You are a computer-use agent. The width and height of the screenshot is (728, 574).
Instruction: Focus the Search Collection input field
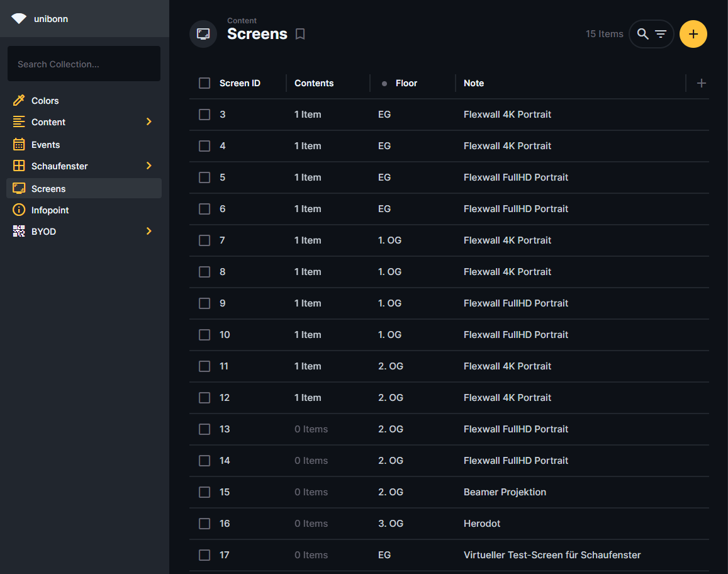pyautogui.click(x=84, y=64)
